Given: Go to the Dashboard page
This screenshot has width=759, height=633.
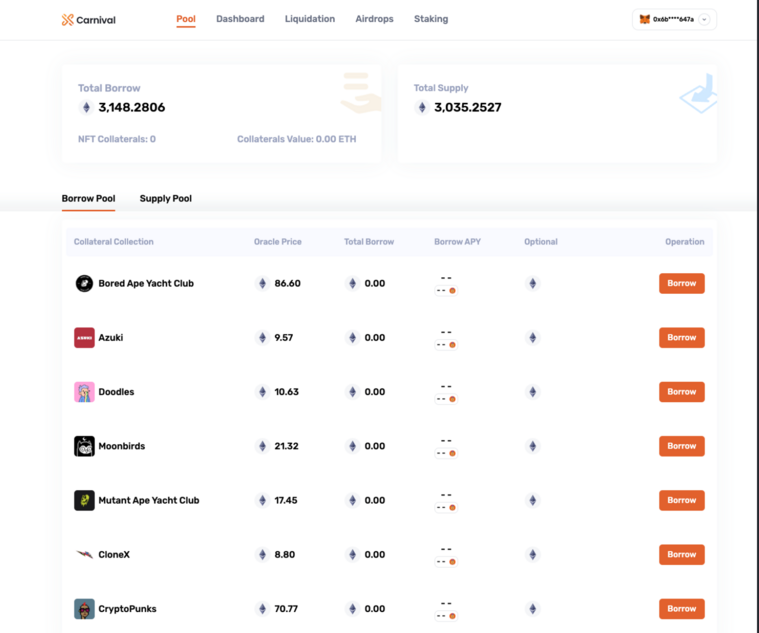Looking at the screenshot, I should [240, 19].
